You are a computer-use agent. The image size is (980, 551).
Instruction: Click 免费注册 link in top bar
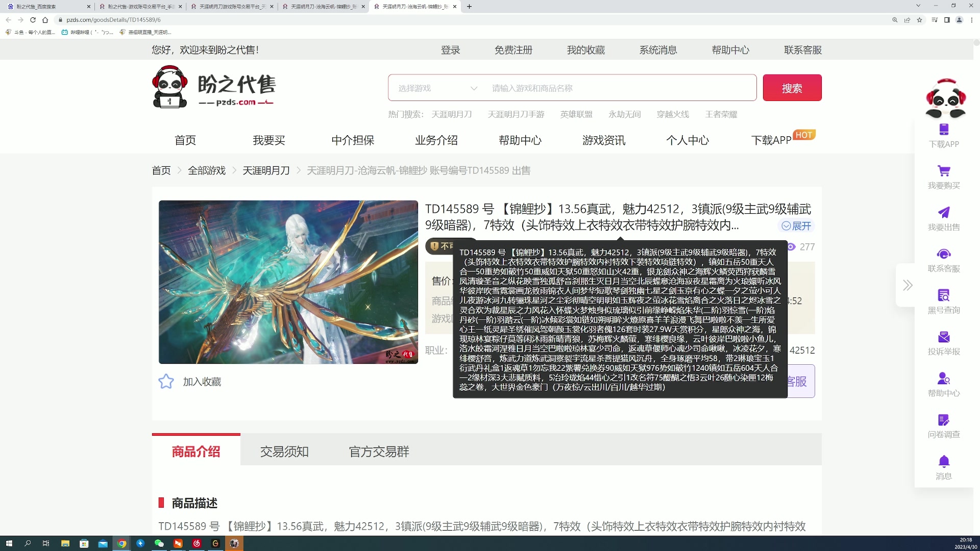click(513, 50)
